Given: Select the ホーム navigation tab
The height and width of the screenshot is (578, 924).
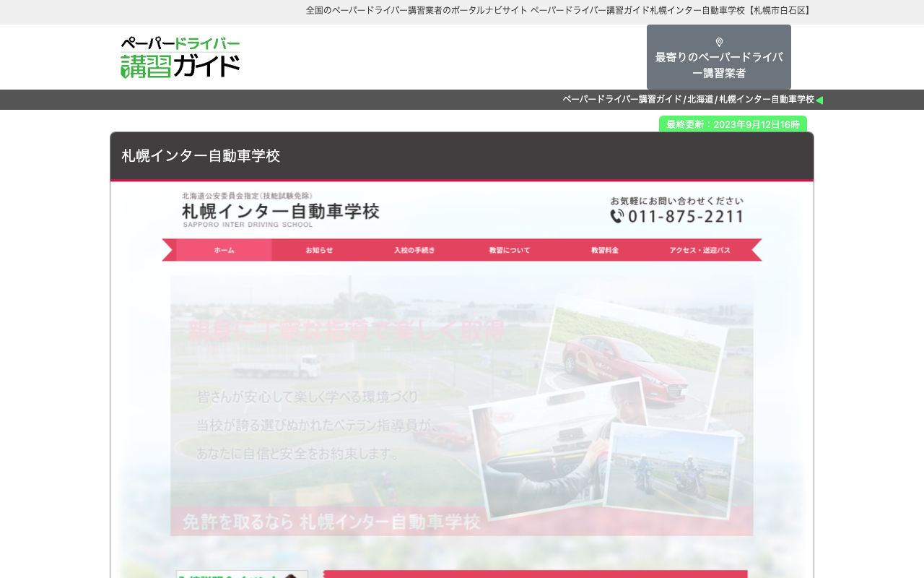Looking at the screenshot, I should tap(224, 250).
